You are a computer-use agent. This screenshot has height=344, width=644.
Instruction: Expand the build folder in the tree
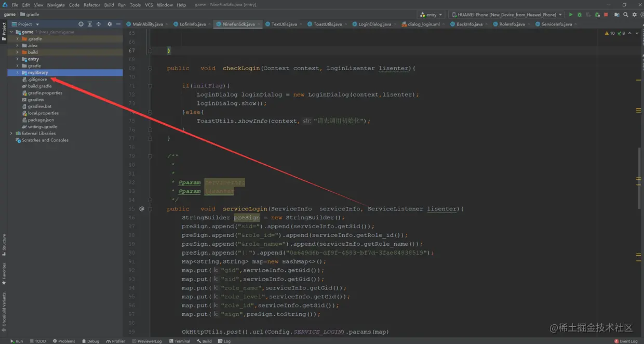click(x=17, y=52)
